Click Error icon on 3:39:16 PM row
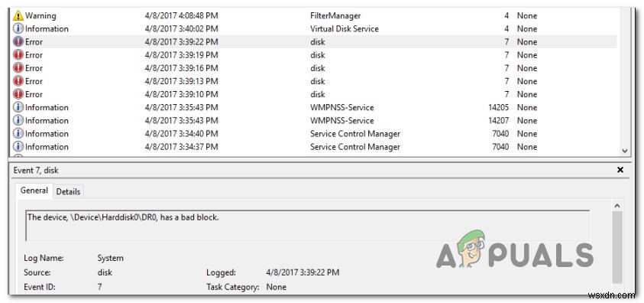This screenshot has width=644, height=303. (x=18, y=68)
